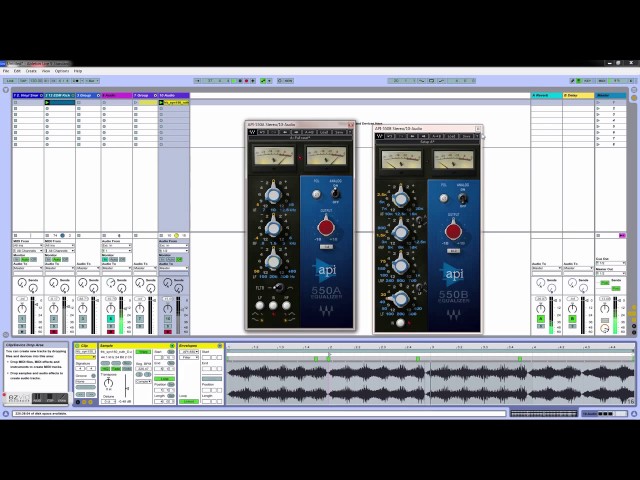Start playback with the green transport Play button
The width and height of the screenshot is (640, 480).
click(234, 81)
